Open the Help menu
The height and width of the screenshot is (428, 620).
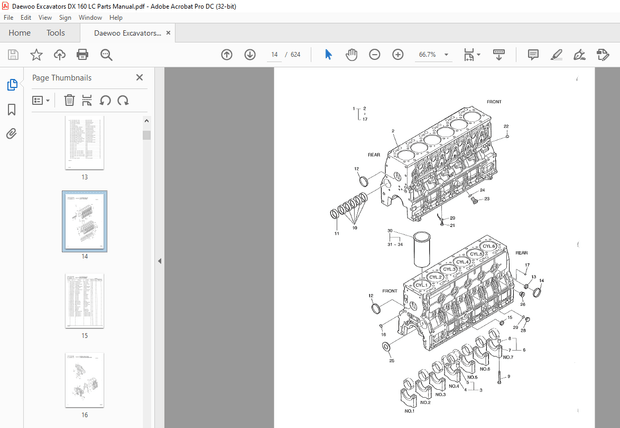(116, 17)
